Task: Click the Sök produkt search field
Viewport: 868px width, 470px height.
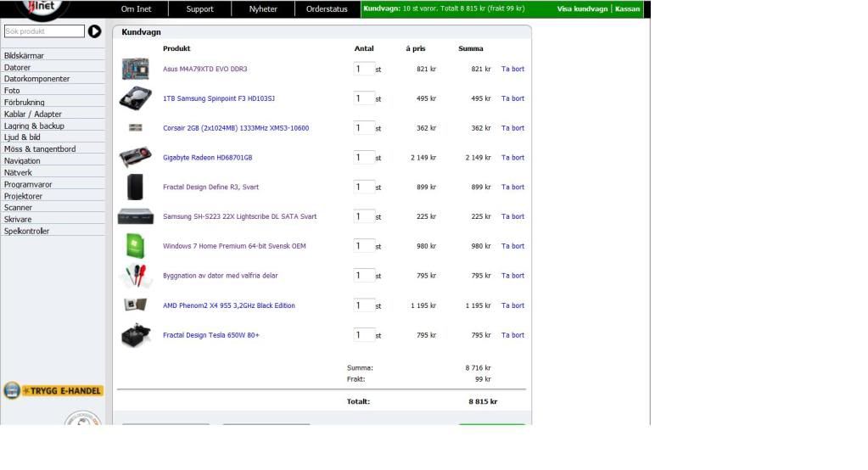Action: pyautogui.click(x=44, y=31)
